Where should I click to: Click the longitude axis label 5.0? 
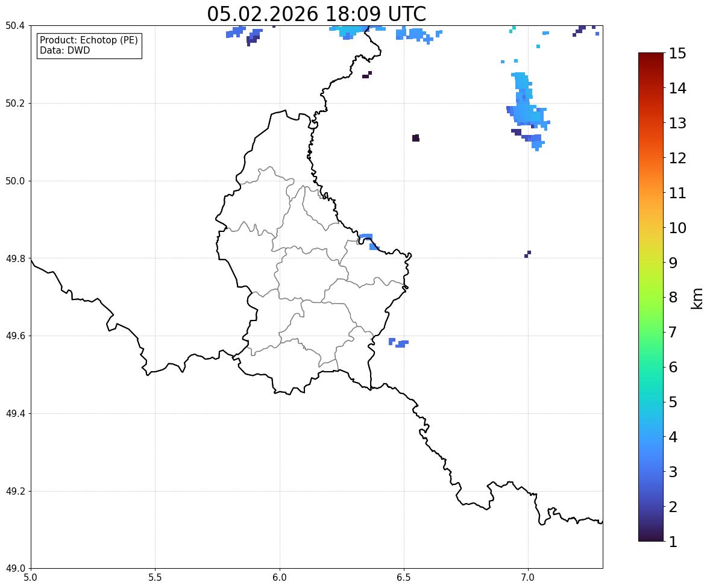(31, 578)
